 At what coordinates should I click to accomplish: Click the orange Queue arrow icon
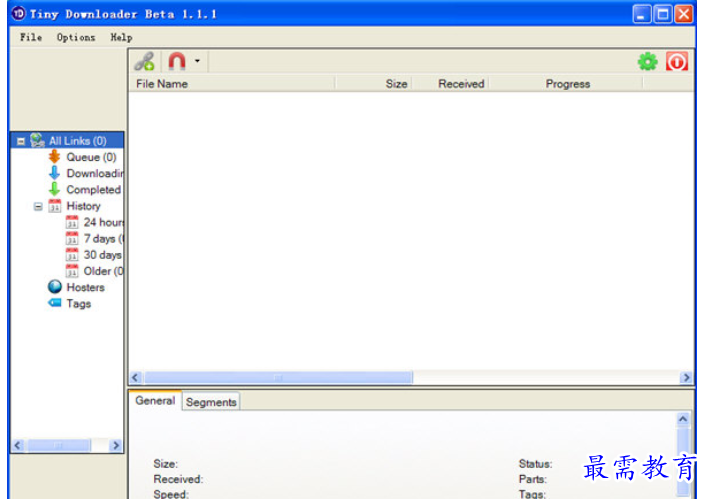tap(54, 156)
